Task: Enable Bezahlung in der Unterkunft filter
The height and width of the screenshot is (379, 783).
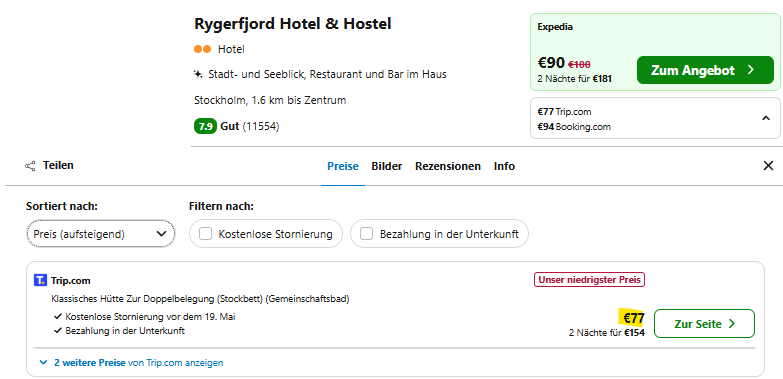Action: tap(367, 234)
